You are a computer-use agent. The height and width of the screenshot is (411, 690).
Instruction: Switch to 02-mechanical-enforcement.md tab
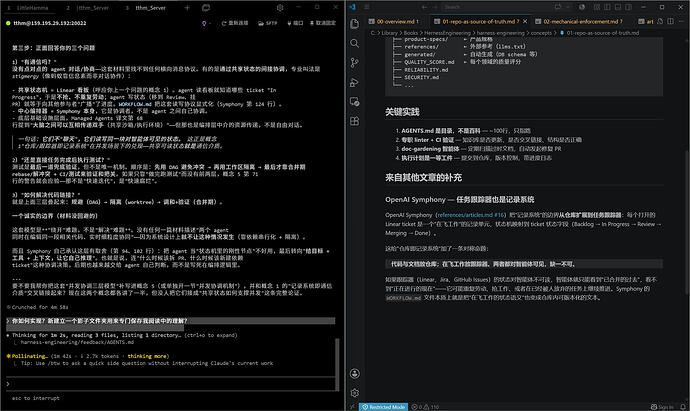(580, 22)
